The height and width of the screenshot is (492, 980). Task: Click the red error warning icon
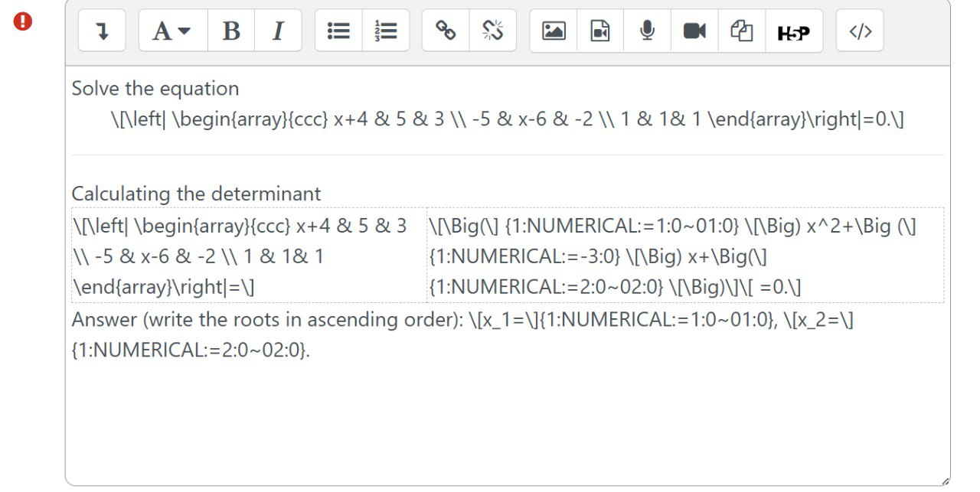(23, 21)
